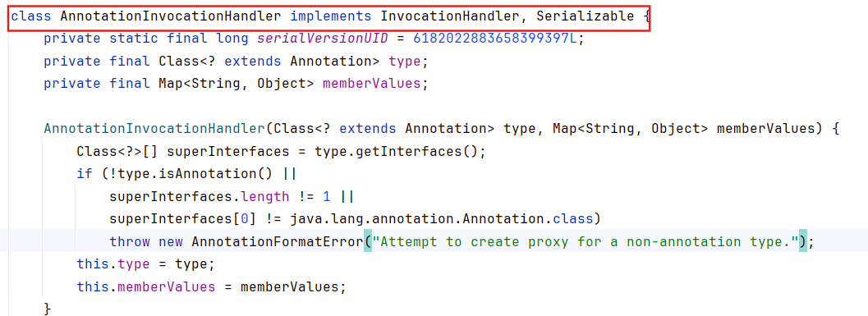
Task: Click the constructor's closing curly brace
Action: 48,308
